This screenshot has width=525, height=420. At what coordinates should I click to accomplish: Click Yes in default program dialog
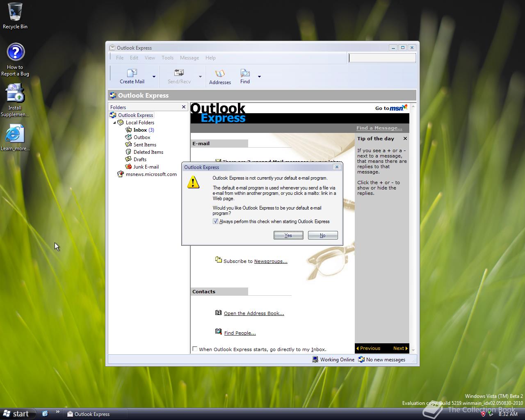coord(288,235)
